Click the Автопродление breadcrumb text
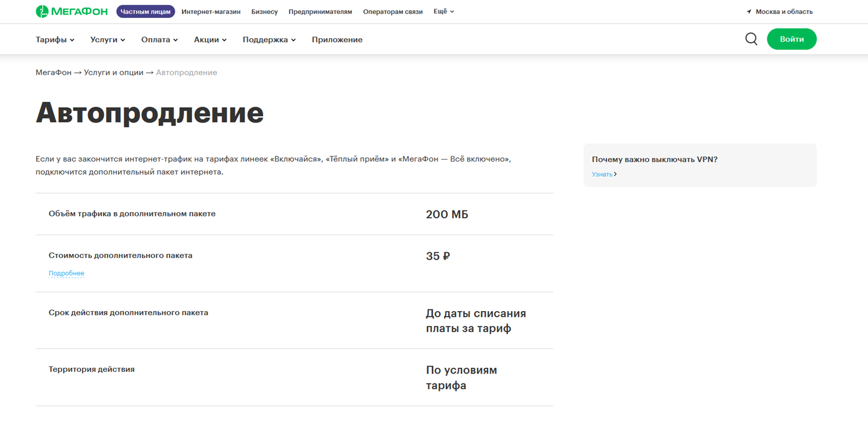This screenshot has width=868, height=424. (186, 72)
